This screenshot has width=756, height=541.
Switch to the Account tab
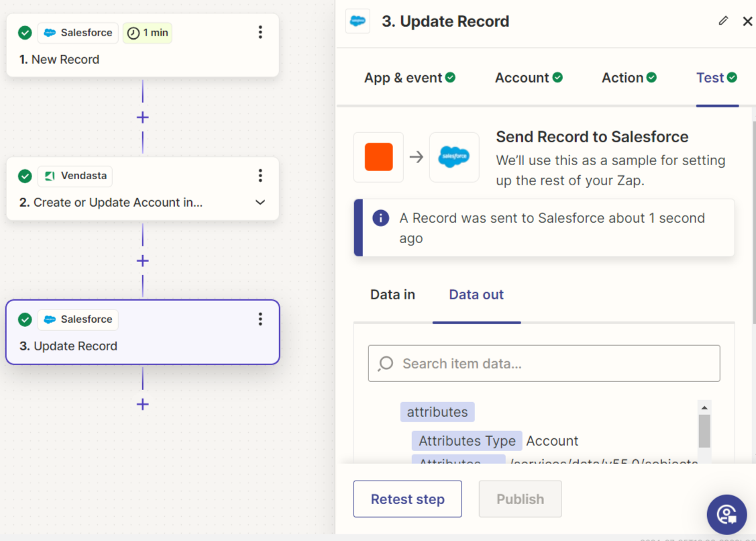(529, 78)
